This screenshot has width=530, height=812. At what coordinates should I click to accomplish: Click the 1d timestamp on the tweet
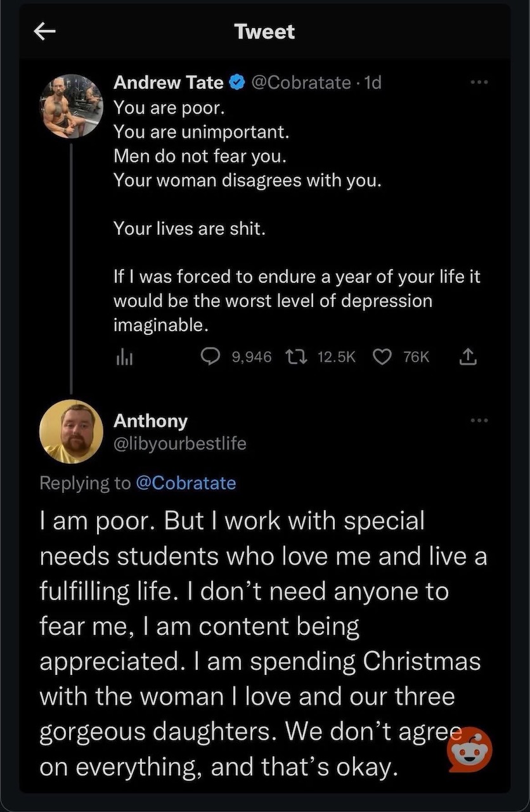[373, 82]
